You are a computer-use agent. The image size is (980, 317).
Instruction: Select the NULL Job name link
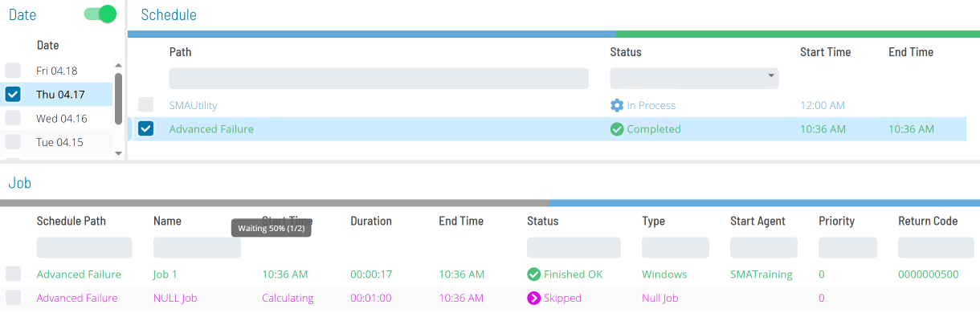tap(175, 299)
